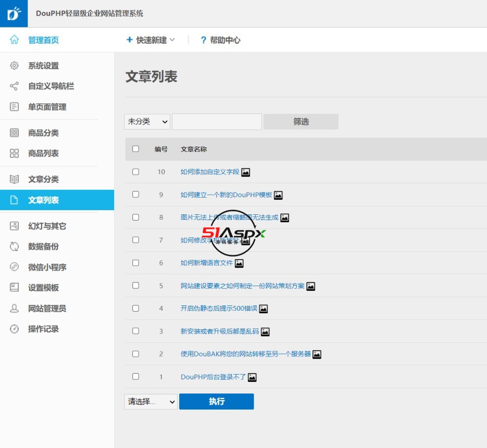Click the gear icon beside 系统设置
The width and height of the screenshot is (487, 448).
pyautogui.click(x=15, y=66)
